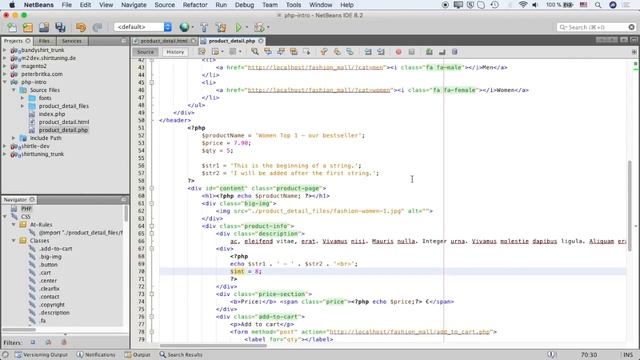Toggle second Navigator filter icon
Viewport: 640px width, 360px height.
point(48,342)
